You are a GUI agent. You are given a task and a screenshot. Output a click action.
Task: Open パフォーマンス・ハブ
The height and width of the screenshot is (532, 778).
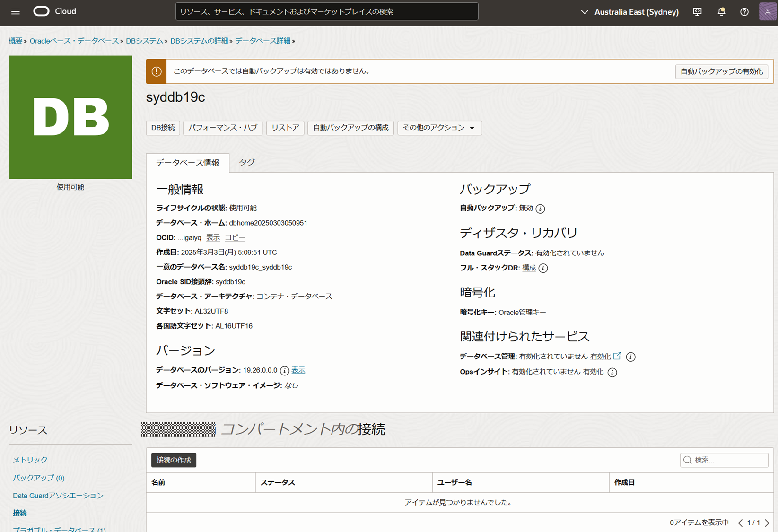click(x=223, y=128)
